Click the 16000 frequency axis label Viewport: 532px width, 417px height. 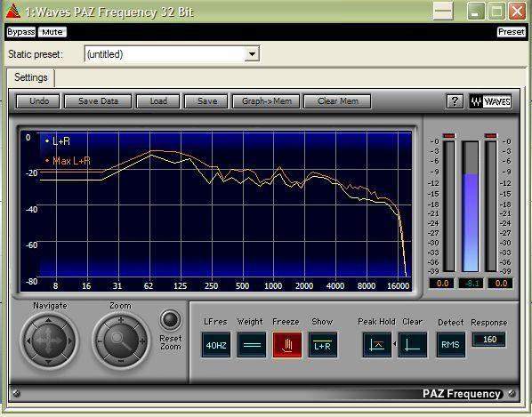398,285
